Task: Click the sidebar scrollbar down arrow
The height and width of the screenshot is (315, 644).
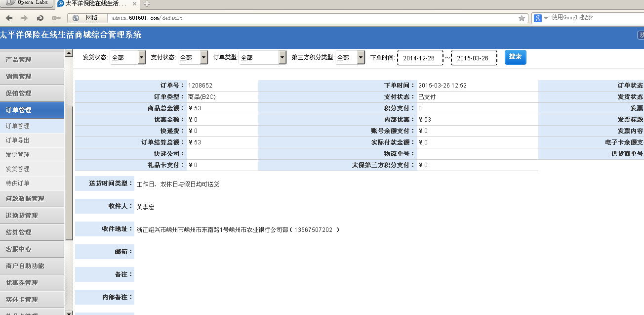Action: click(69, 312)
